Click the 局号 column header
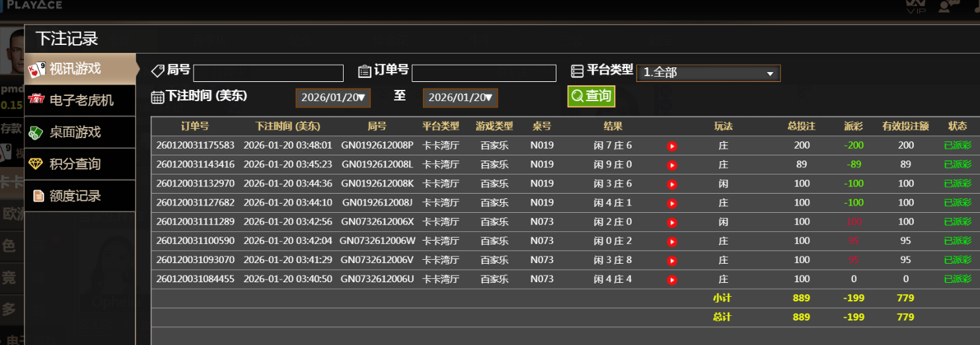The image size is (980, 345). click(x=377, y=126)
